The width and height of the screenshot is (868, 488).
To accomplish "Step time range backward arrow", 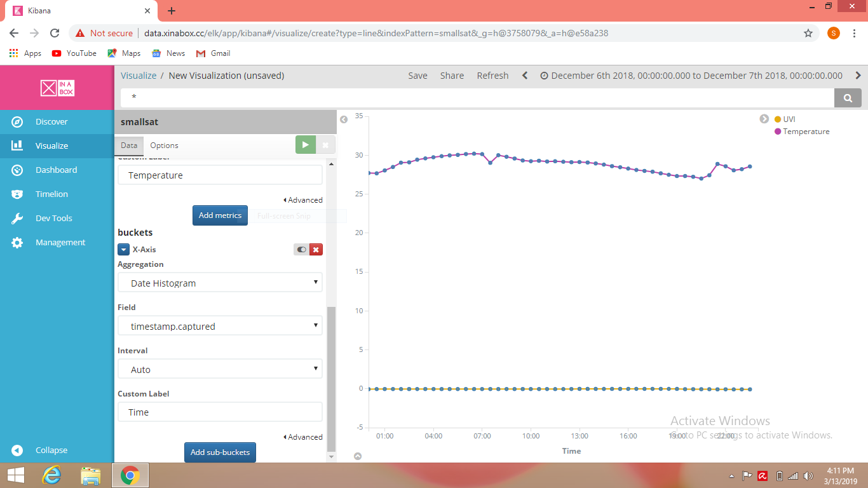I will click(x=525, y=76).
